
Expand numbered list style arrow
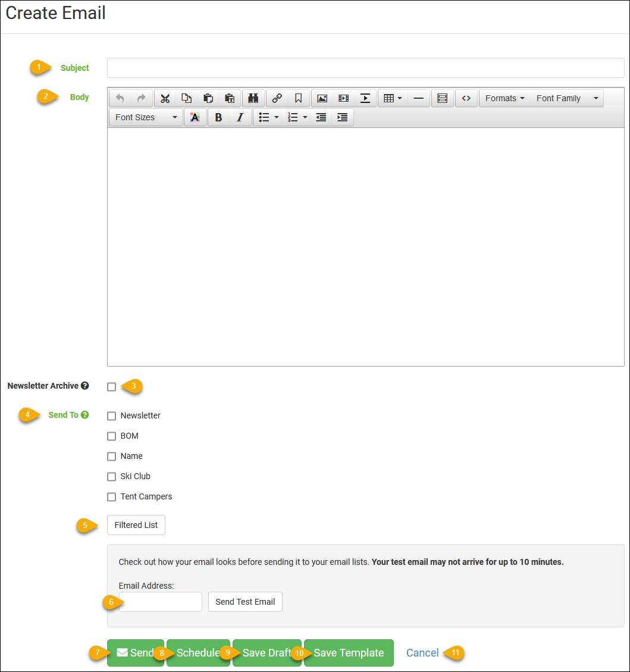(305, 117)
